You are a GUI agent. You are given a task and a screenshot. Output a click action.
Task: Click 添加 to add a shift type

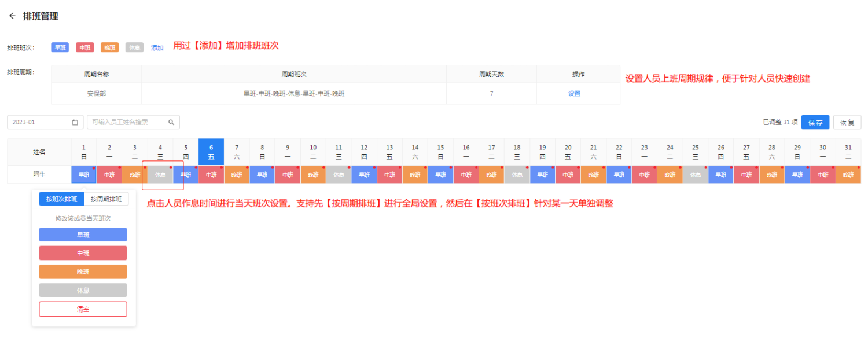pos(157,47)
